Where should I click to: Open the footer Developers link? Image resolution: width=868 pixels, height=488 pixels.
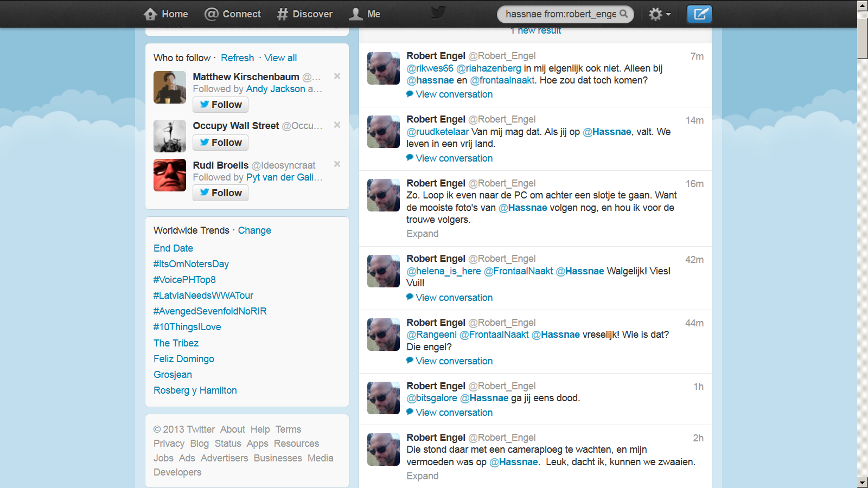pos(177,472)
